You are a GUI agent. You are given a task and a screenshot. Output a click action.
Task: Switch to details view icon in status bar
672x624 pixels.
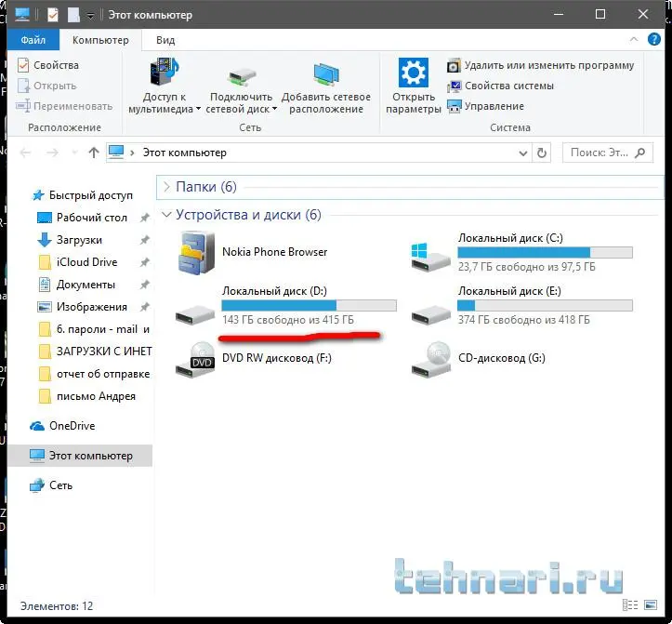coord(630,605)
